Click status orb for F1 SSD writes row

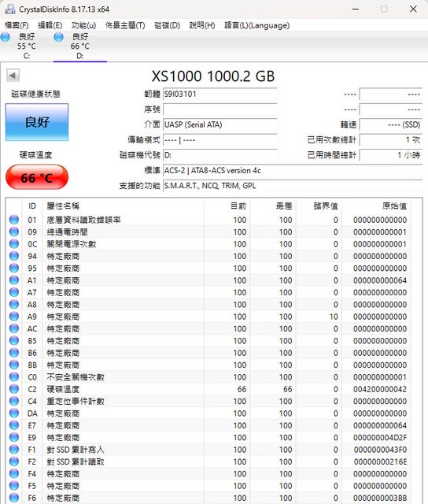click(14, 450)
